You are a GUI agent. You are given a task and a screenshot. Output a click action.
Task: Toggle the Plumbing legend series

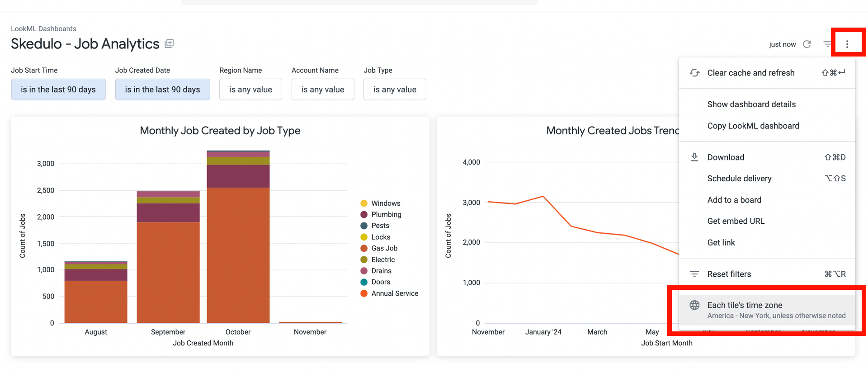(x=386, y=215)
